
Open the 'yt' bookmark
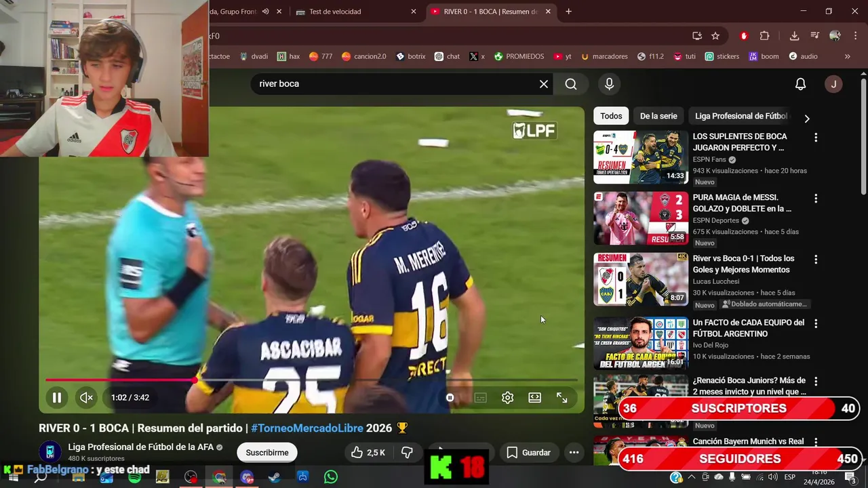point(562,56)
